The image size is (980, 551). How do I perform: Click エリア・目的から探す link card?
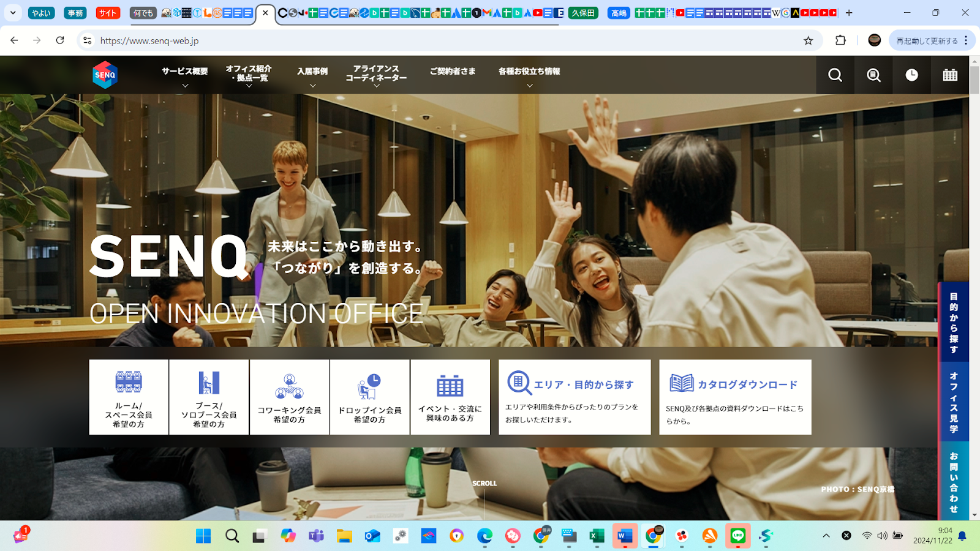575,397
